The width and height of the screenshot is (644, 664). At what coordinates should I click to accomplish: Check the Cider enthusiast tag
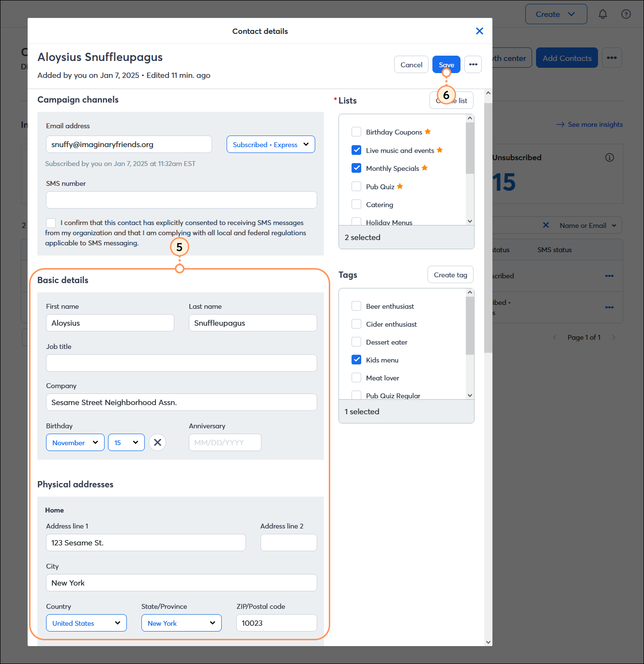tap(356, 324)
